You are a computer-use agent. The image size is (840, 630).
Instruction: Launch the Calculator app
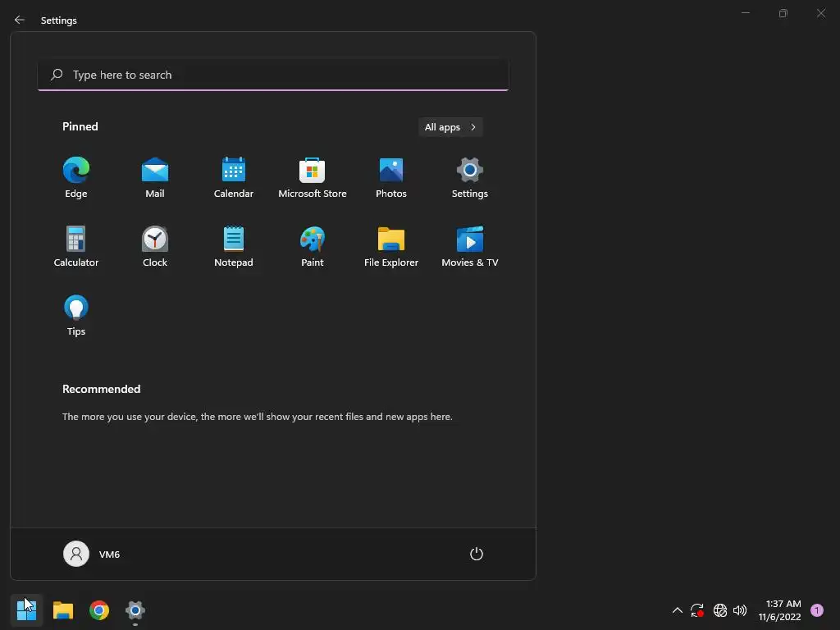pos(76,246)
